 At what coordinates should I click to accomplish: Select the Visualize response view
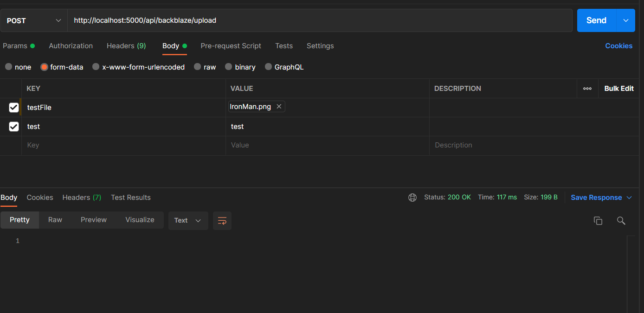pos(140,220)
